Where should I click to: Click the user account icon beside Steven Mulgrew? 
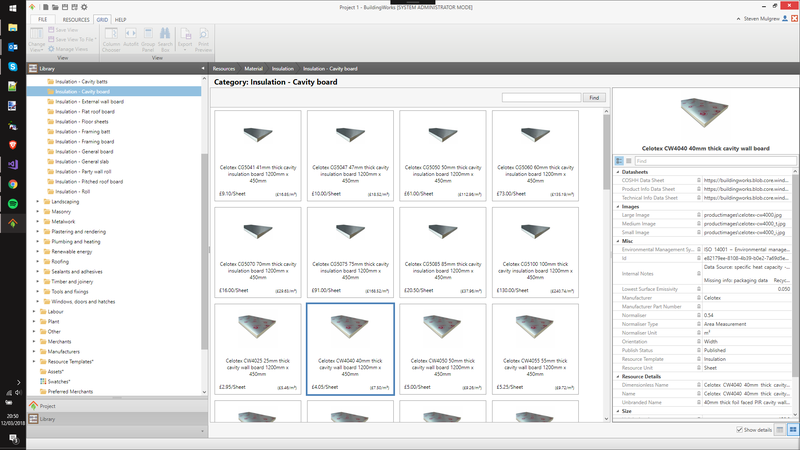pos(785,18)
